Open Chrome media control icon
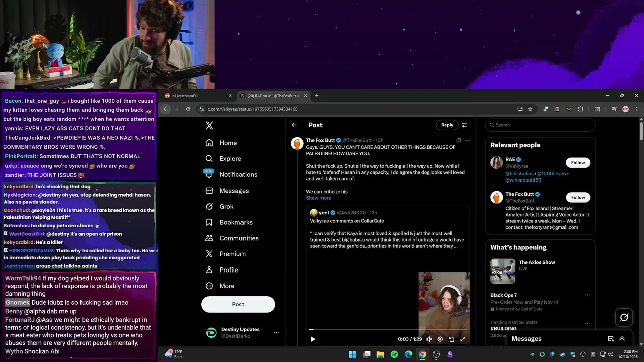This screenshot has width=644, height=362. pyautogui.click(x=614, y=109)
